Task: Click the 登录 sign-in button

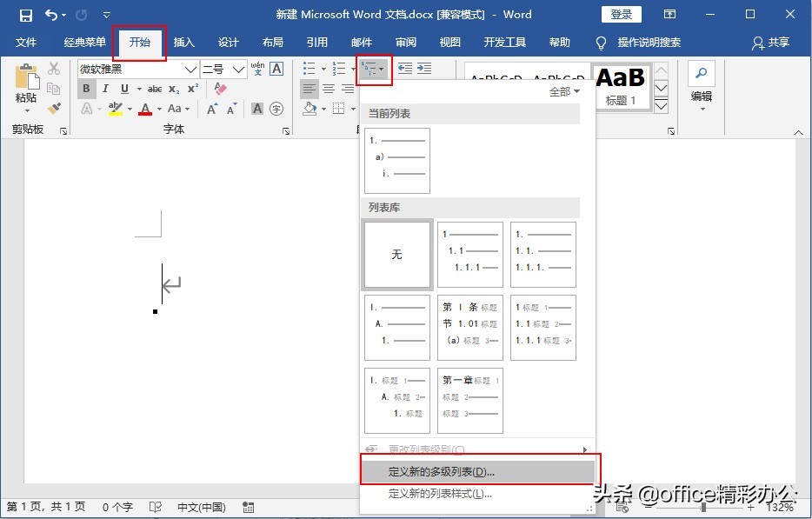Action: pos(621,15)
